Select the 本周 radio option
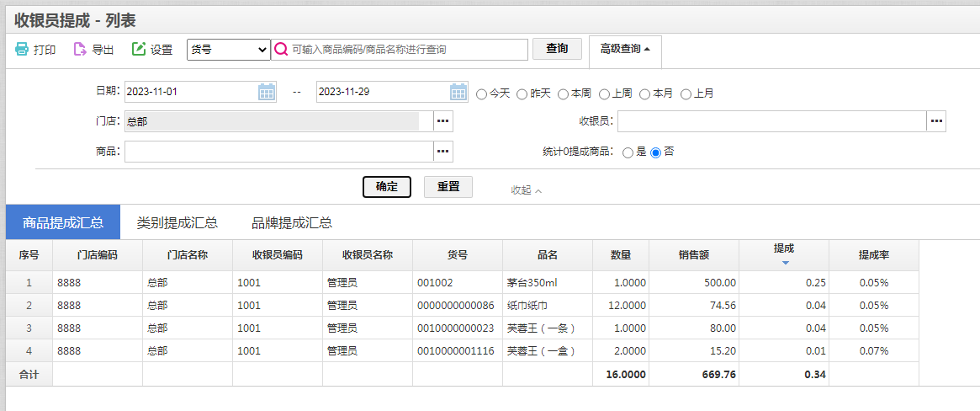This screenshot has width=980, height=411. [x=563, y=93]
